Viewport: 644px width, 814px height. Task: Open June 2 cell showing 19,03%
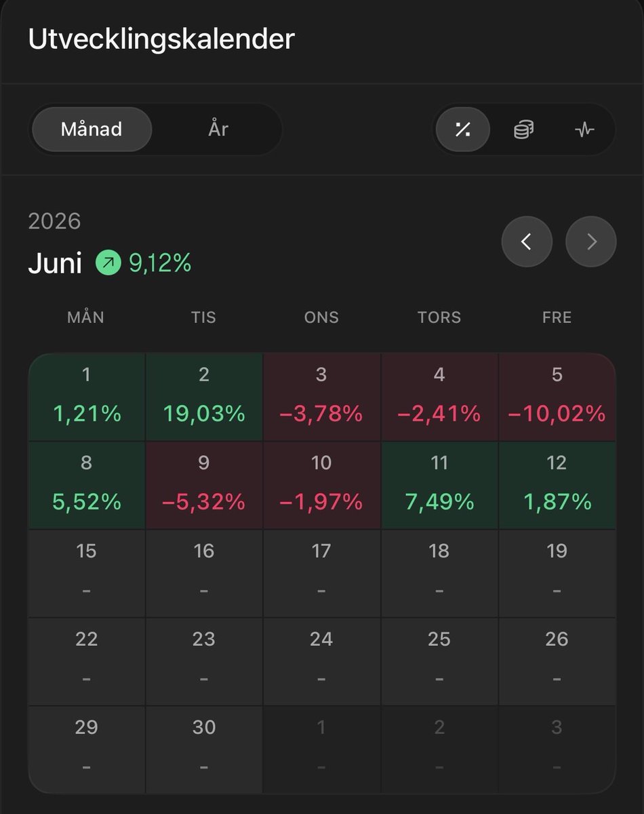(x=204, y=397)
